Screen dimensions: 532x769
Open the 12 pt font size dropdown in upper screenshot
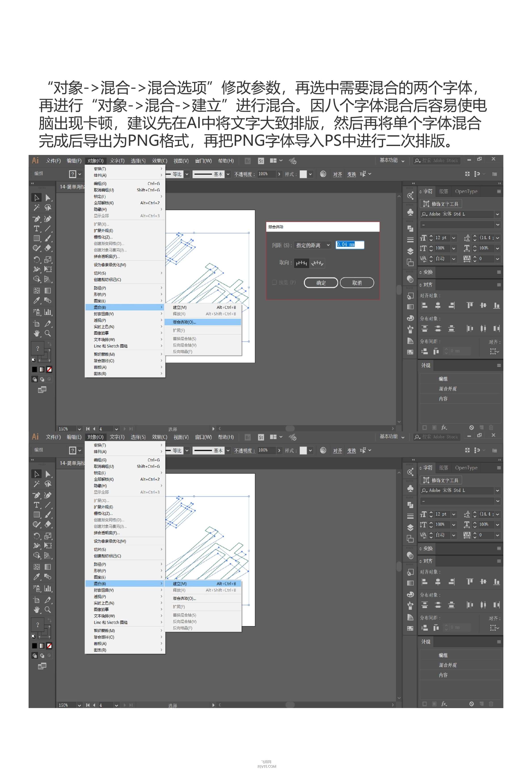click(454, 237)
